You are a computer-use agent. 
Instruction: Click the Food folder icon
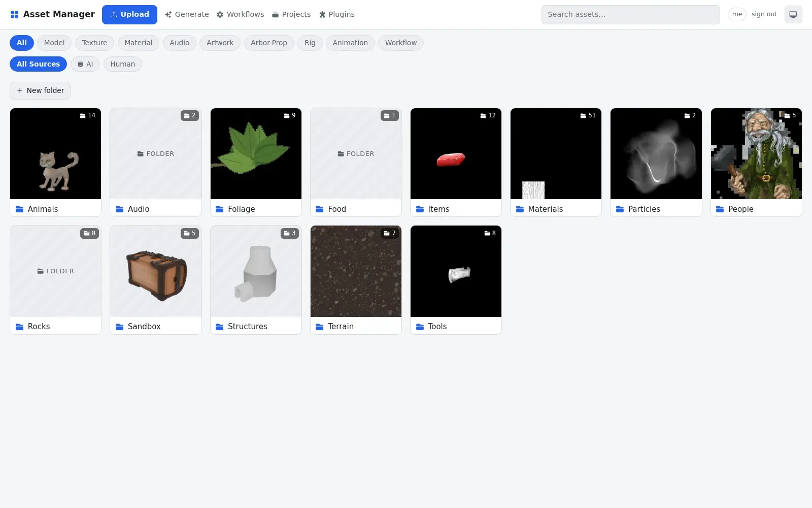coord(320,209)
